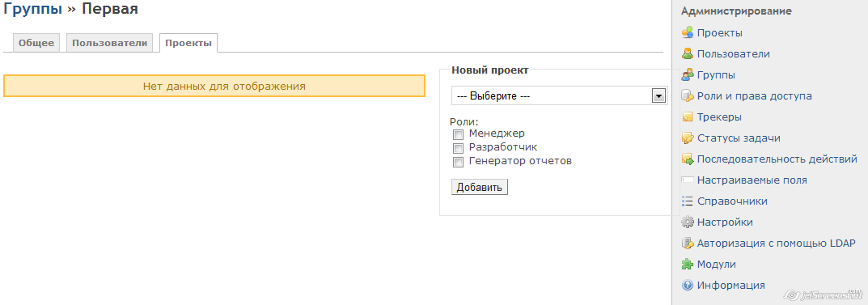This screenshot has height=305, width=868.
Task: Open Авторизация с помощью LDAP link
Action: 776,243
